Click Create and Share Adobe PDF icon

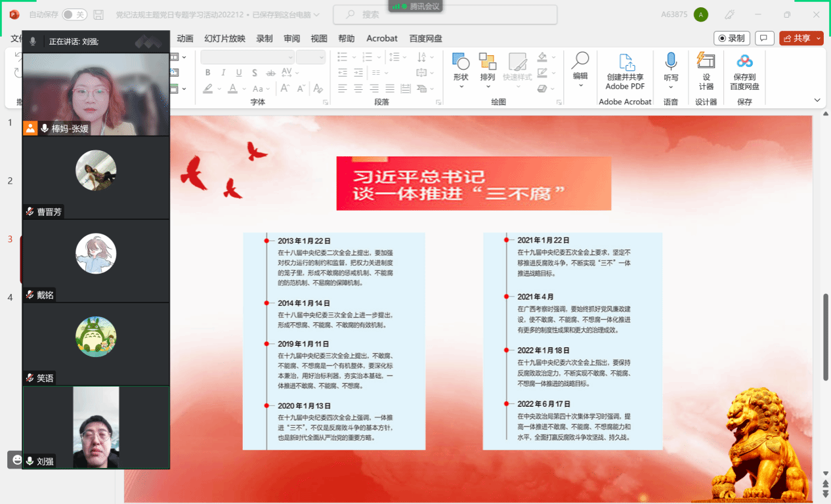625,63
